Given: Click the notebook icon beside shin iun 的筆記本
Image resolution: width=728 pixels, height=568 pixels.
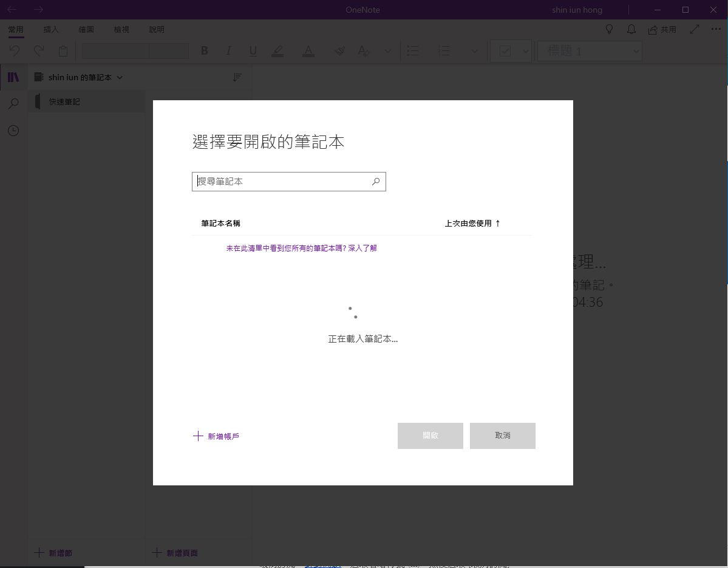Looking at the screenshot, I should [38, 77].
